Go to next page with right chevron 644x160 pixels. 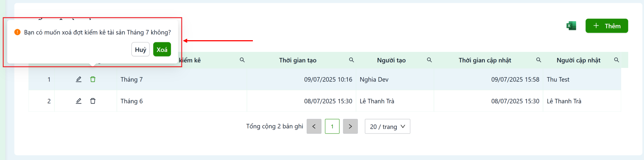[x=350, y=126]
